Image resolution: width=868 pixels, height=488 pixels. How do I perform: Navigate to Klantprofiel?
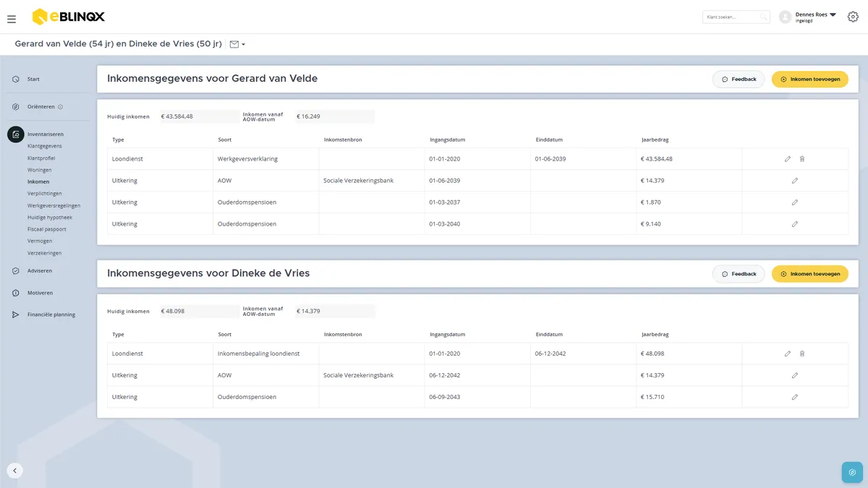coord(41,158)
